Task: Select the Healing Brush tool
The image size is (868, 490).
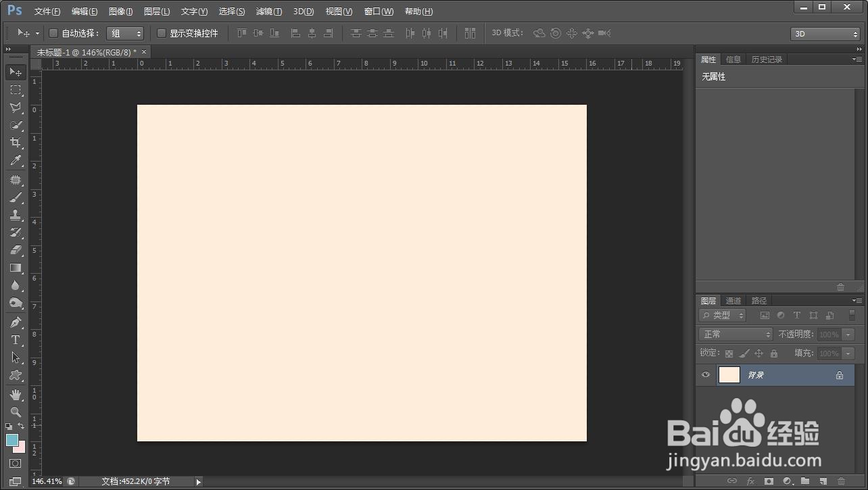Action: point(16,180)
